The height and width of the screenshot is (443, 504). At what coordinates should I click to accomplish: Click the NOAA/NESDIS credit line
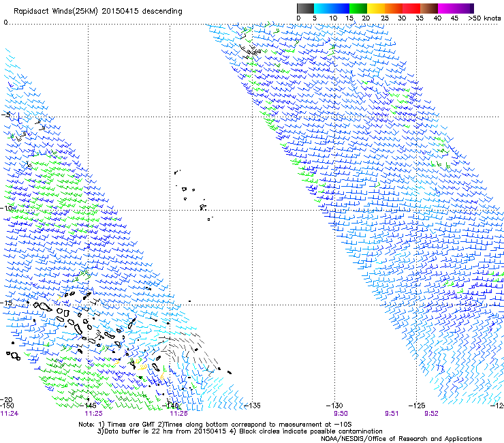[x=401, y=439]
